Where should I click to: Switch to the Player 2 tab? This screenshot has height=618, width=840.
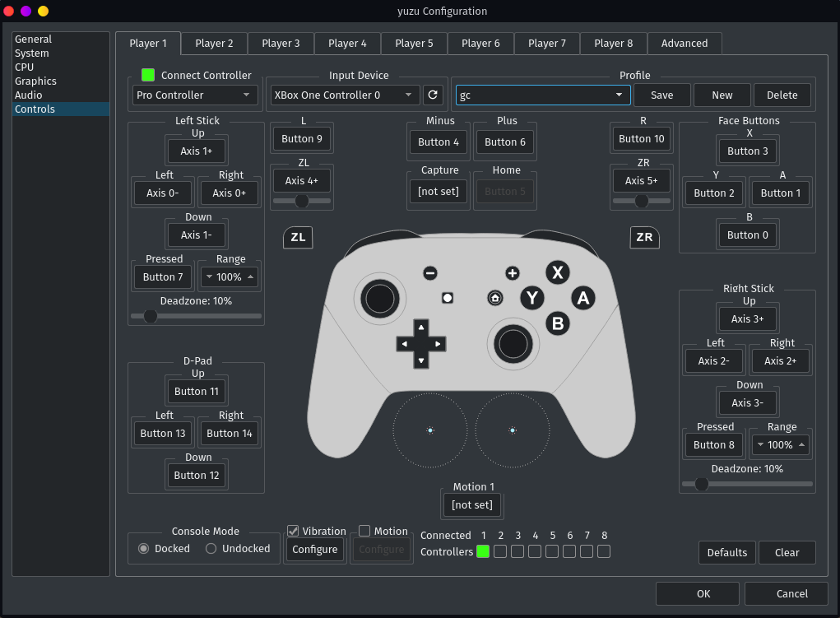point(214,44)
